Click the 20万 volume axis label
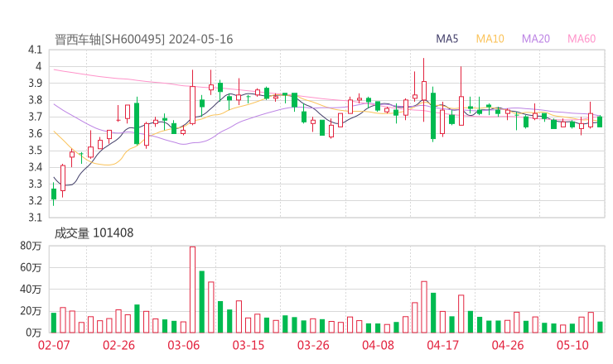 pos(31,311)
